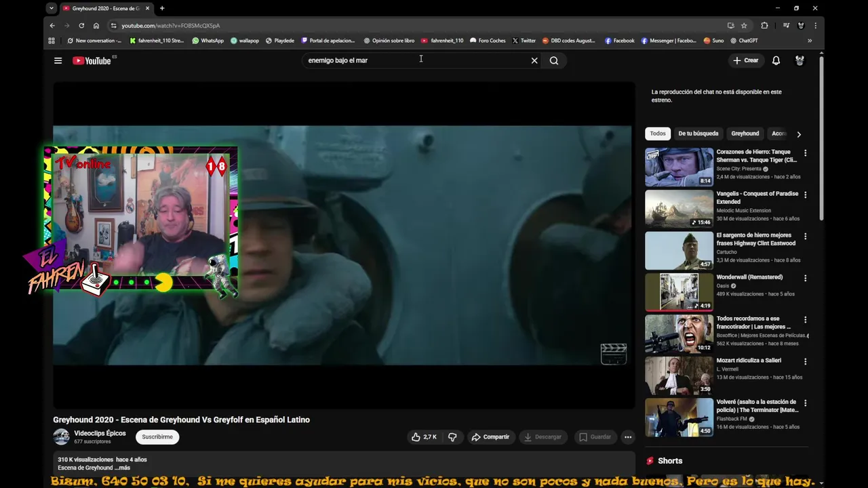The height and width of the screenshot is (488, 868).
Task: Open the Videoclips Épicos channel name
Action: (100, 433)
